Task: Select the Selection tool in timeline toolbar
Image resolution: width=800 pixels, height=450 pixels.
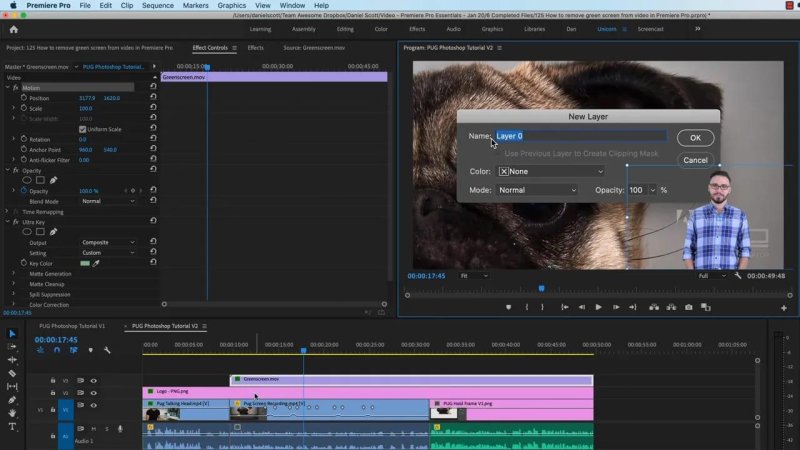Action: (x=12, y=334)
